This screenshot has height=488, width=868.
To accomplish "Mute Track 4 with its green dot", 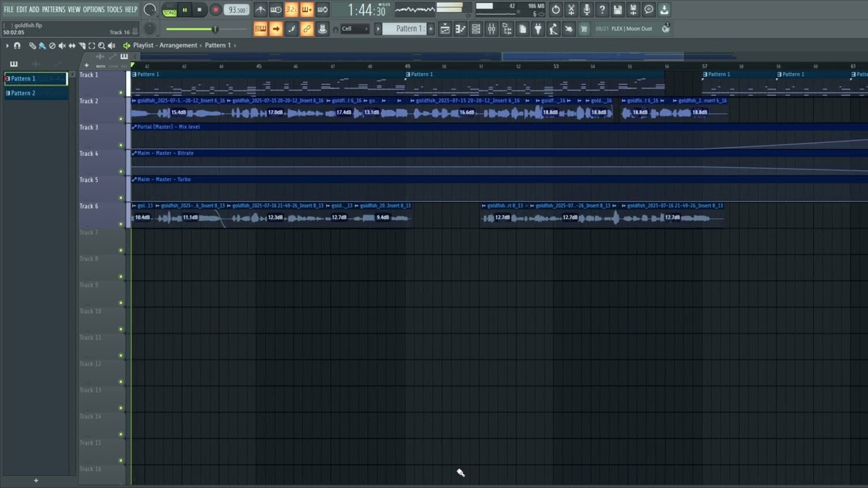I will [x=121, y=171].
